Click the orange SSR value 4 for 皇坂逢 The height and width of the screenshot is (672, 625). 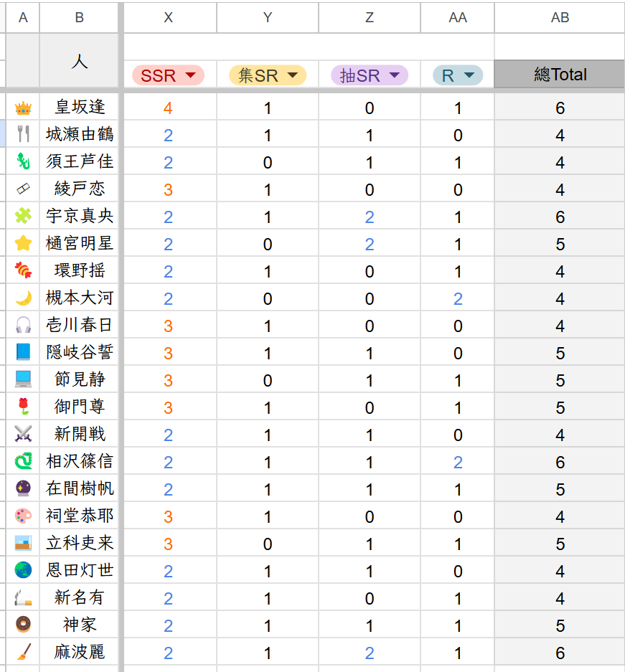pyautogui.click(x=168, y=108)
